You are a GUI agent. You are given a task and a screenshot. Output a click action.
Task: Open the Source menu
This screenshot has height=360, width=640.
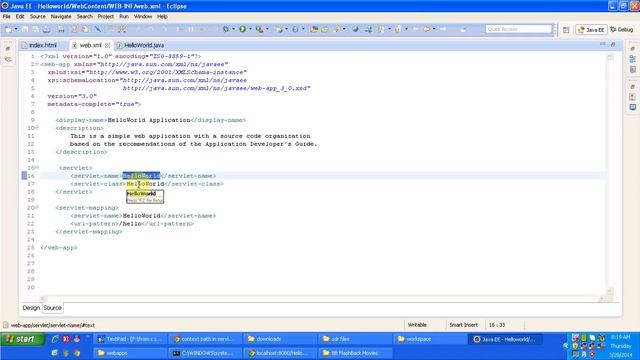(x=38, y=16)
